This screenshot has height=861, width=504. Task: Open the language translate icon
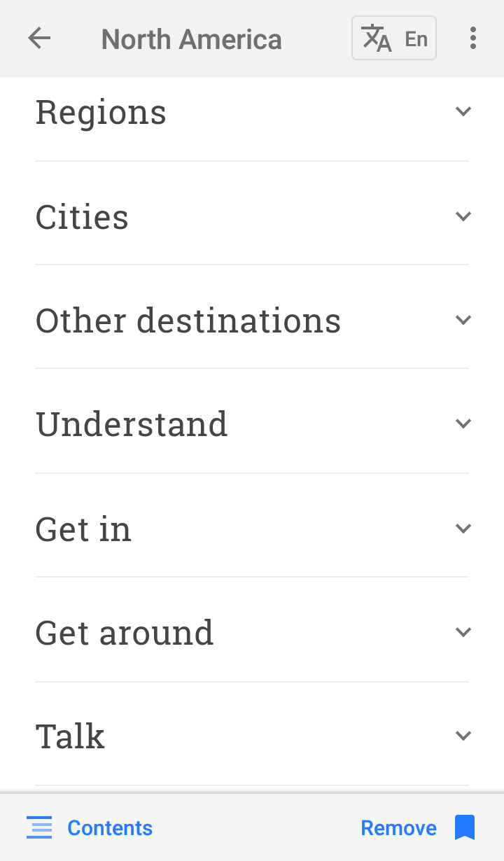[x=377, y=38]
